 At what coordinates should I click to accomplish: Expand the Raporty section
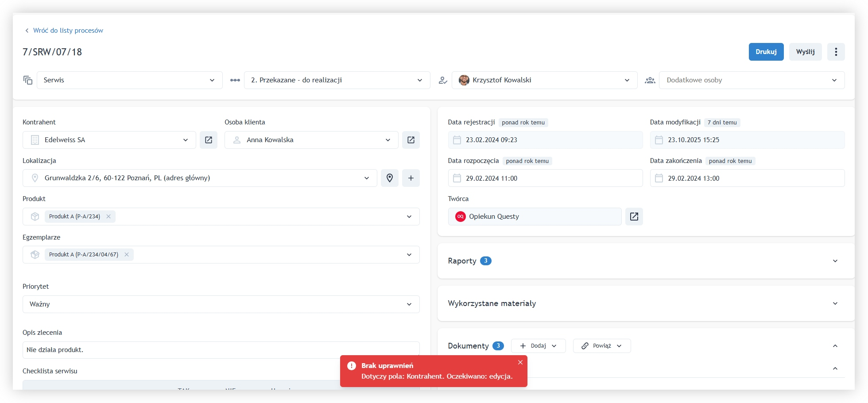click(835, 261)
